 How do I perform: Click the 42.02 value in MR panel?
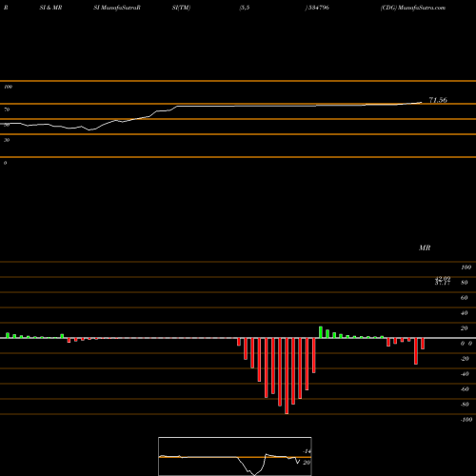pyautogui.click(x=443, y=278)
